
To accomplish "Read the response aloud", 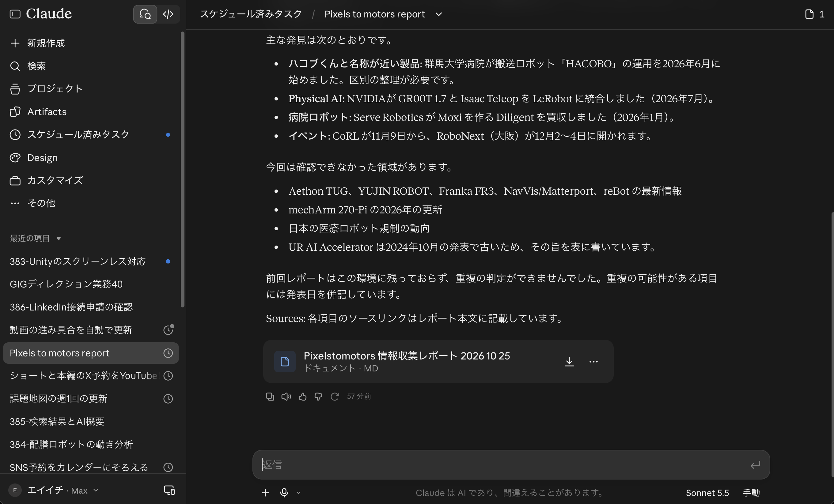I will point(286,397).
